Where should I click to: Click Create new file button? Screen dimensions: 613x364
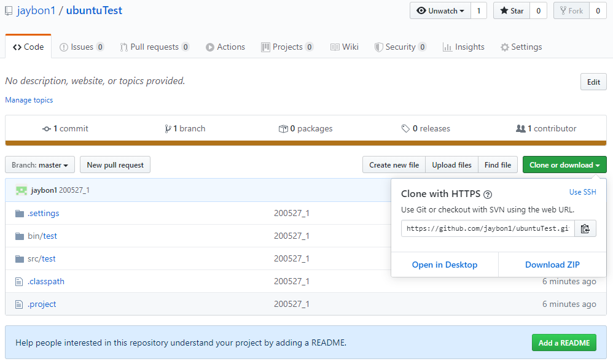pos(394,165)
